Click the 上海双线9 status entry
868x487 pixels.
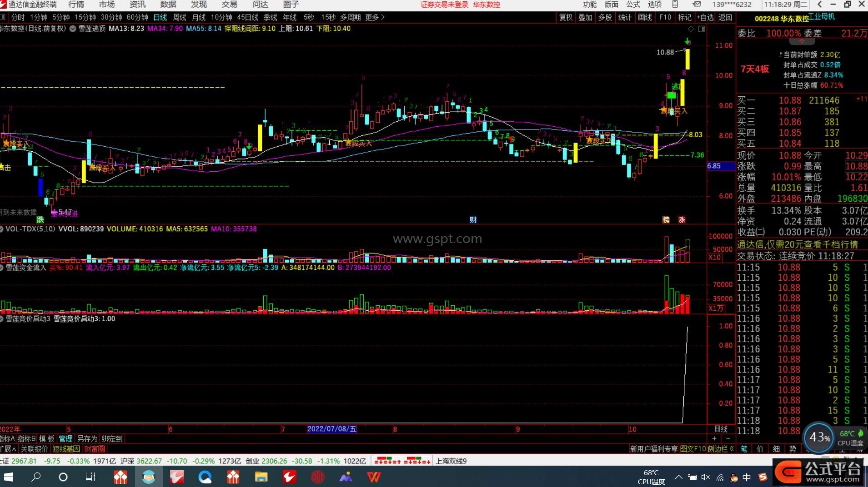451,461
